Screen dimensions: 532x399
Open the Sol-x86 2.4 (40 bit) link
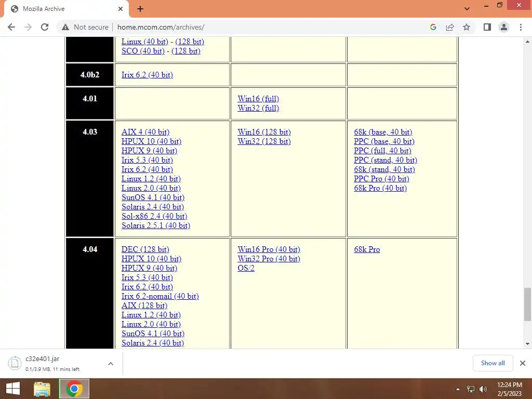[154, 216]
